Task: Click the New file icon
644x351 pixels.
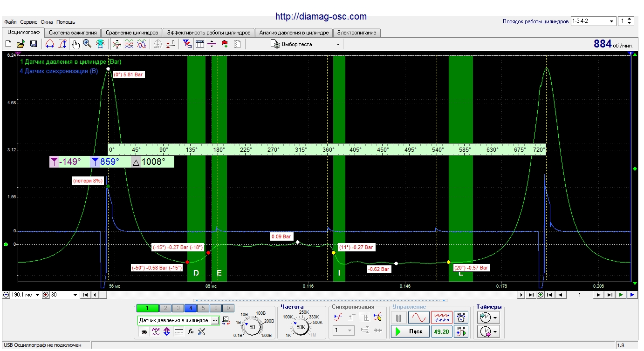Action: [8, 44]
